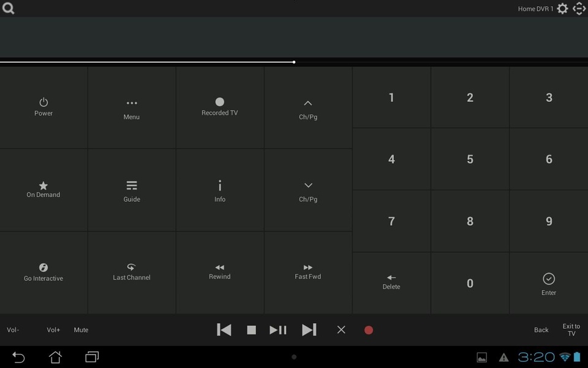Toggle play/pause
Image resolution: width=588 pixels, height=368 pixels.
click(278, 330)
